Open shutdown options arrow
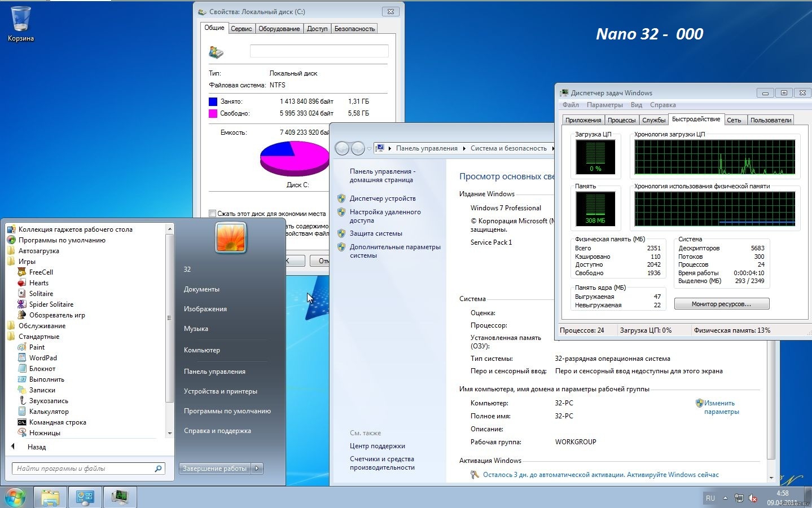812x508 pixels. pyautogui.click(x=257, y=468)
